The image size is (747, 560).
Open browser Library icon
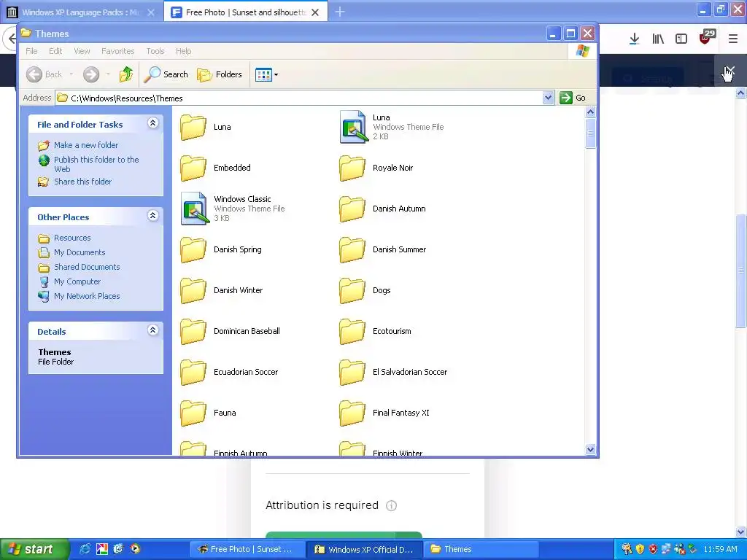click(x=658, y=39)
